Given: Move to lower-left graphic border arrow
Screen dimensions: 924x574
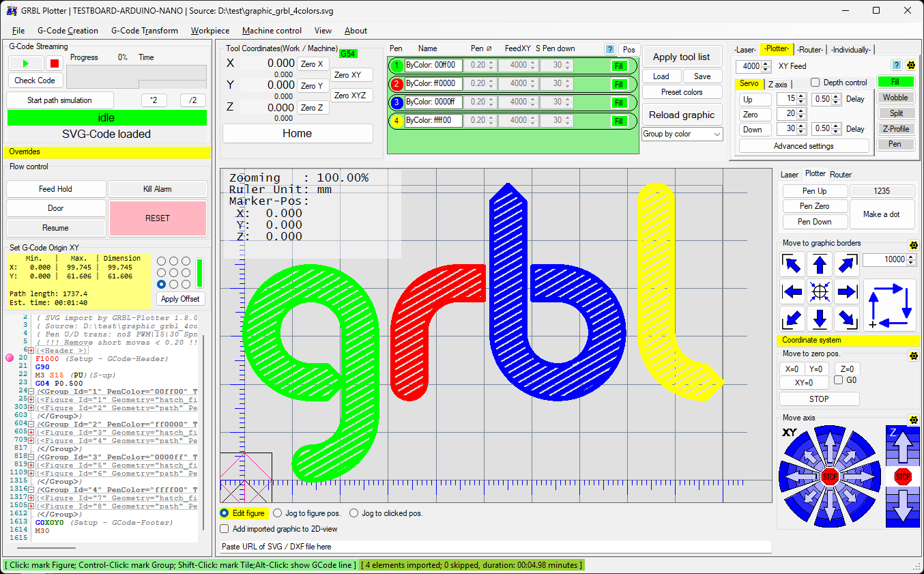Looking at the screenshot, I should (x=792, y=319).
